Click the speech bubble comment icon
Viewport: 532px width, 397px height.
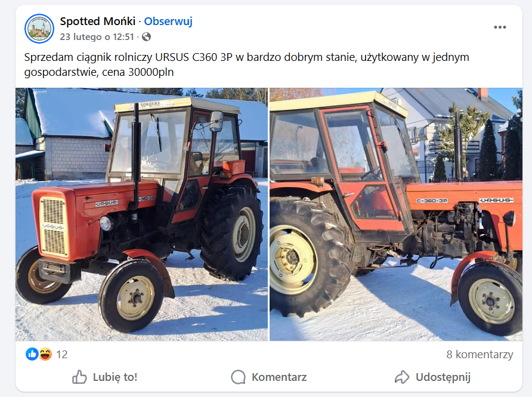[238, 377]
